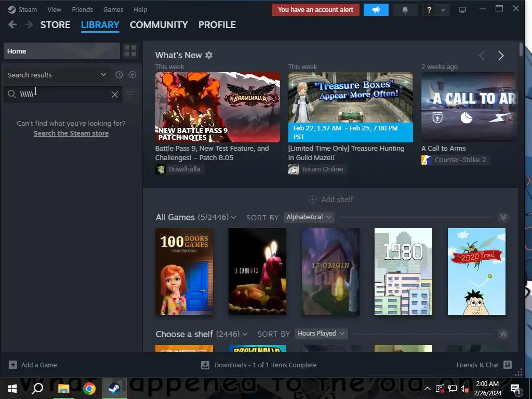
Task: Open What's New settings gear
Action: pos(209,55)
